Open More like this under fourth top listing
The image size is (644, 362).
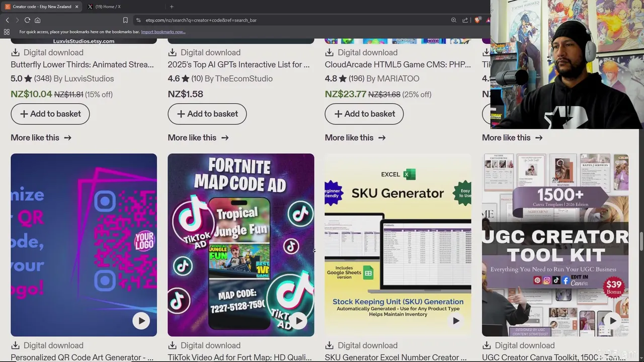click(x=512, y=137)
